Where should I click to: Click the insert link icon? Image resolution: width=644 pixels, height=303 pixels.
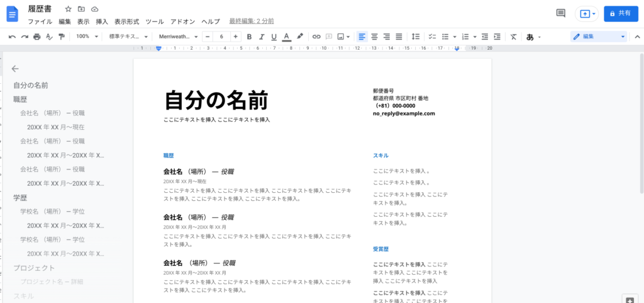pyautogui.click(x=316, y=37)
